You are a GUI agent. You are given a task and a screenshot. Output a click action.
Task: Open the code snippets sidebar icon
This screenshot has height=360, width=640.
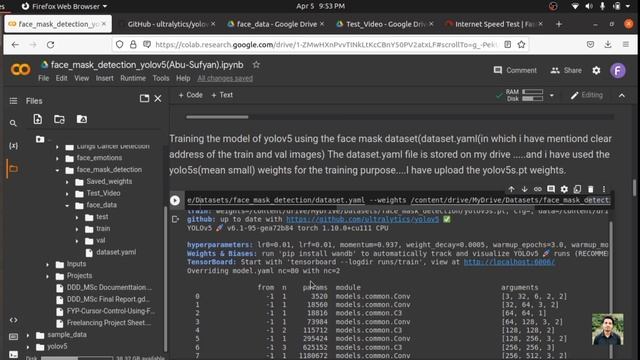tap(13, 320)
